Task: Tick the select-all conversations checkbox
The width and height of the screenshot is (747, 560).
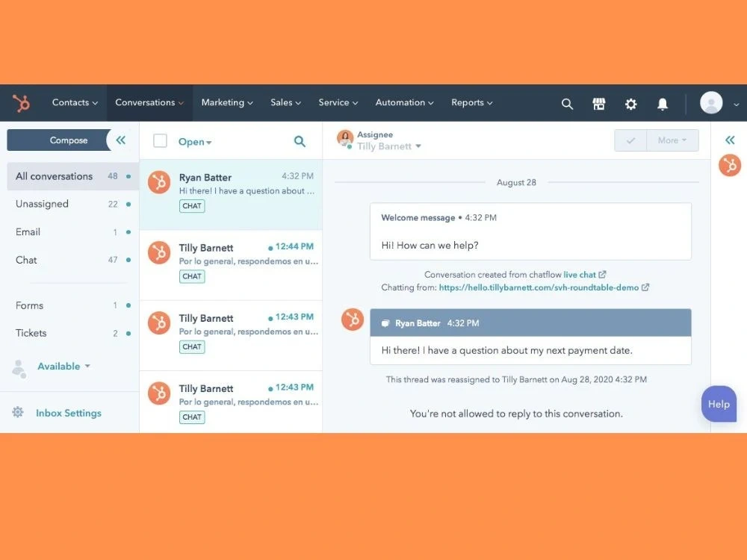Action: tap(160, 140)
